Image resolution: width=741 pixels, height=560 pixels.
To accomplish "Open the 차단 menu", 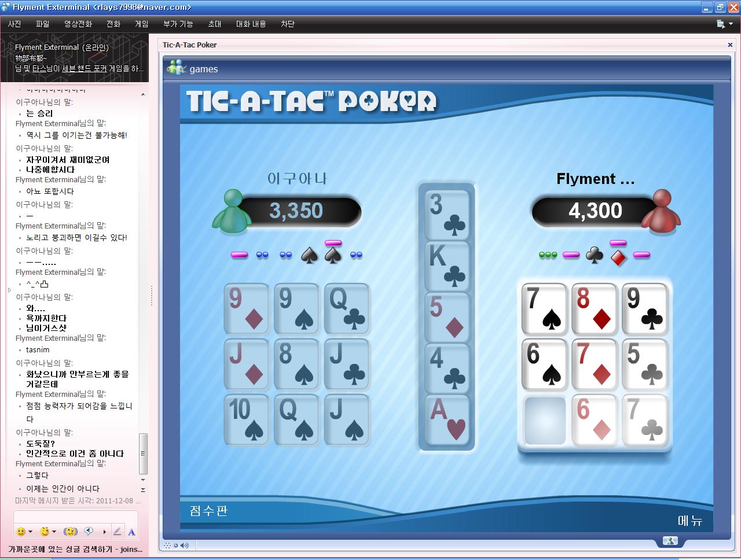I will (x=287, y=24).
